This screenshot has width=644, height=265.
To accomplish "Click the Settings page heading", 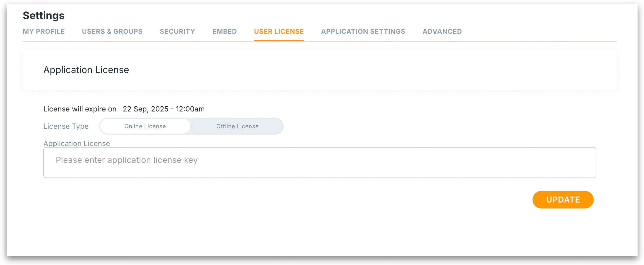I will [44, 15].
